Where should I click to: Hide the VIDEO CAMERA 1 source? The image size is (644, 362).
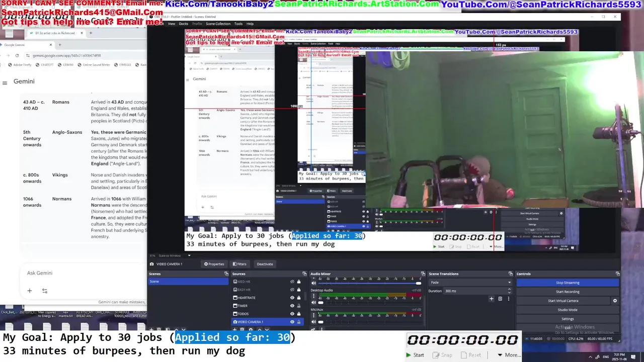click(x=292, y=322)
